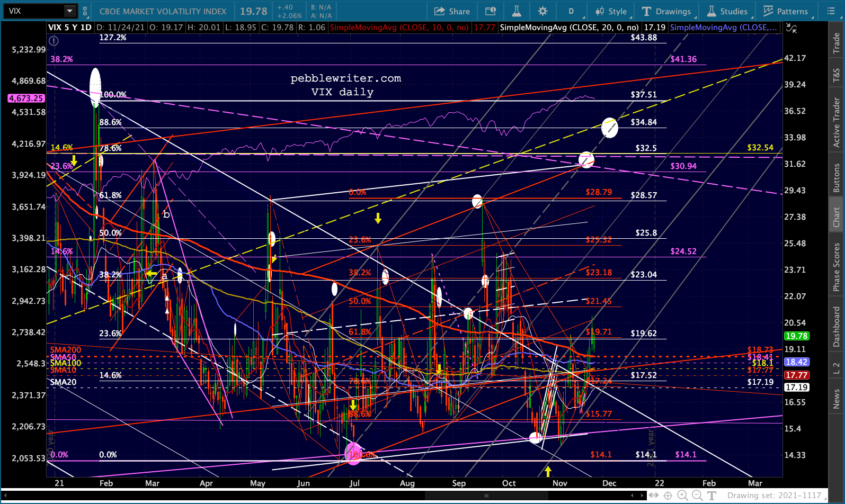Click the zoom out magnifier icon
The height and width of the screenshot is (504, 845).
tap(697, 496)
